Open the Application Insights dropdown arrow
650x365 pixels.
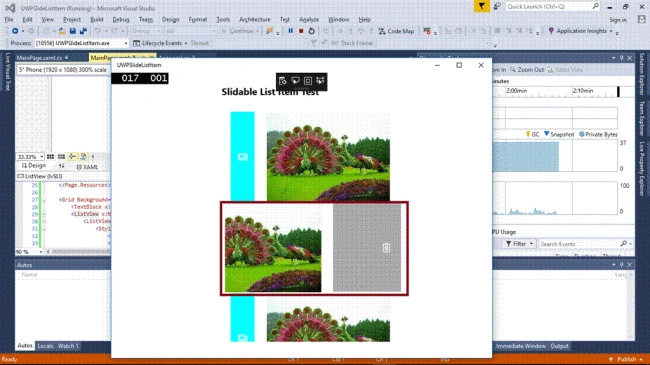pyautogui.click(x=611, y=31)
